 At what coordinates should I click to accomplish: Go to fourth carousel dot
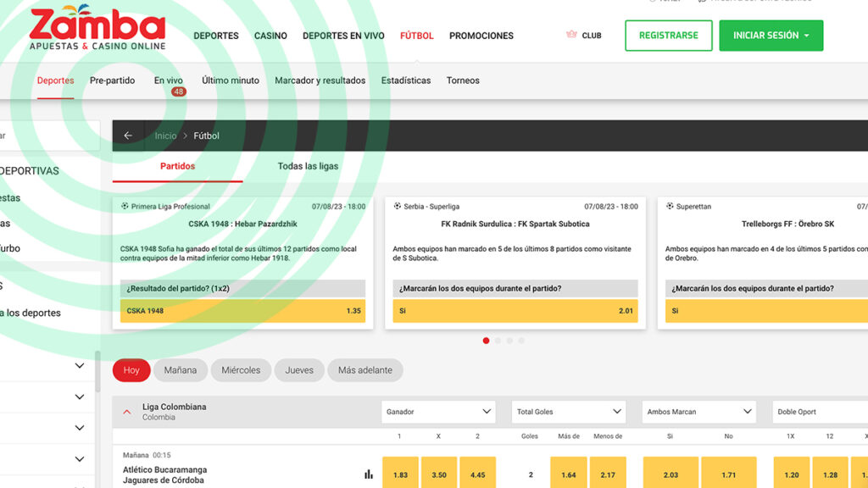(x=521, y=341)
